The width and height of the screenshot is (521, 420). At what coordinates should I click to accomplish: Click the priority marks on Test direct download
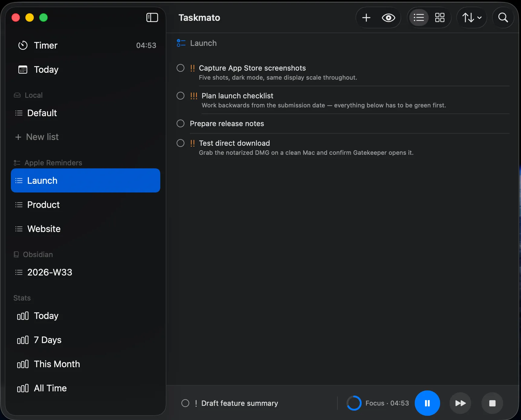(x=193, y=143)
